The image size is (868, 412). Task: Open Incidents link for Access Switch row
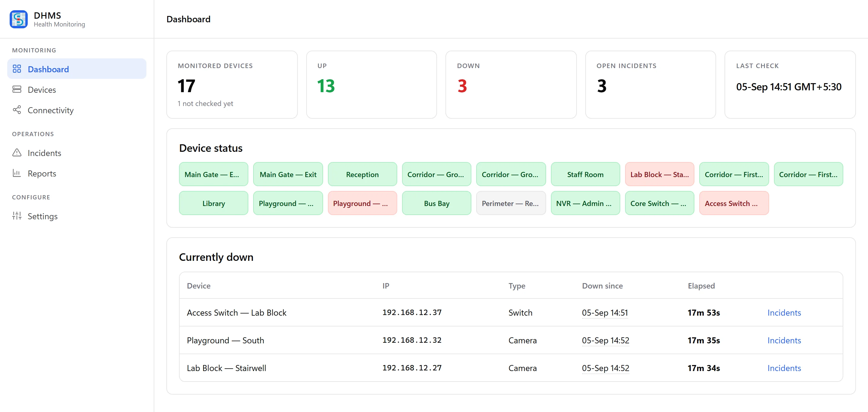(784, 313)
